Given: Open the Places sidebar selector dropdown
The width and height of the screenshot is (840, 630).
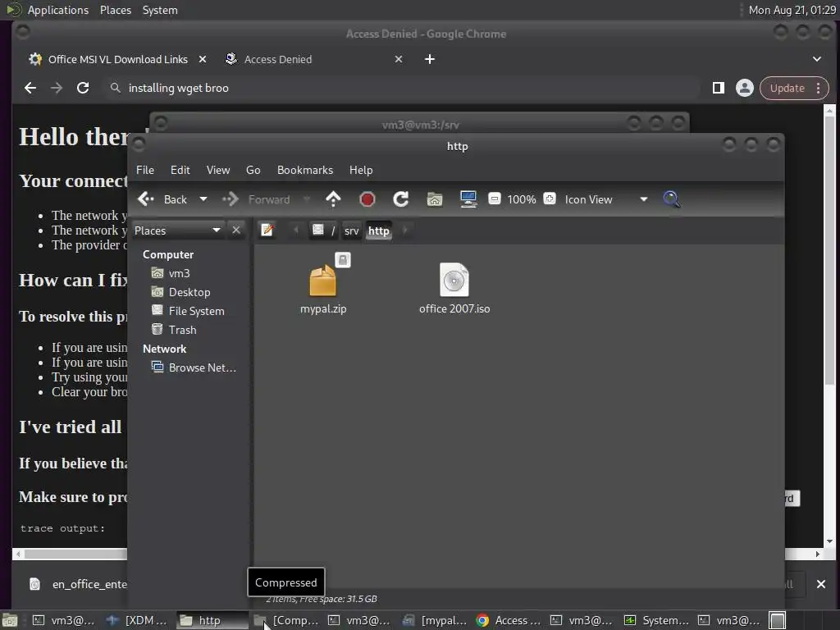Looking at the screenshot, I should click(x=177, y=231).
